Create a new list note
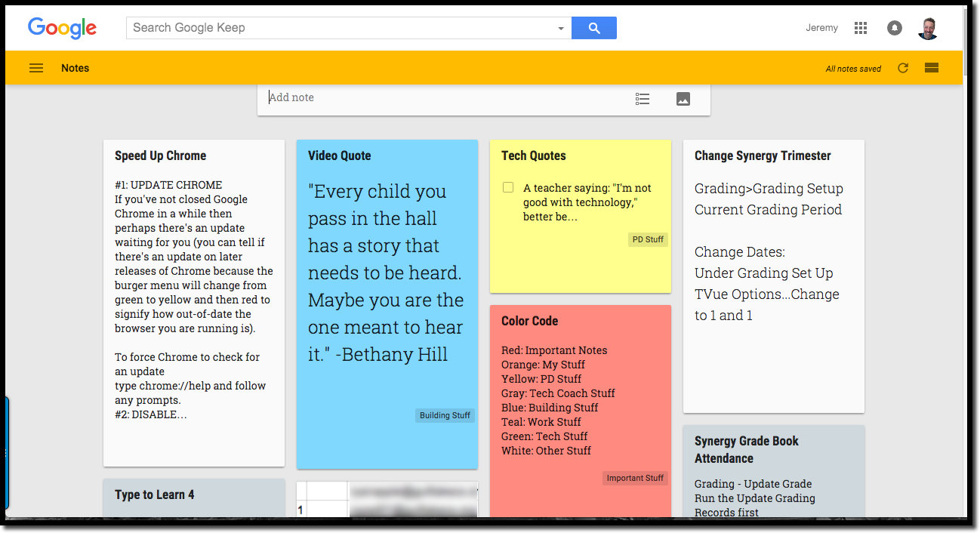This screenshot has height=533, width=980. [643, 99]
